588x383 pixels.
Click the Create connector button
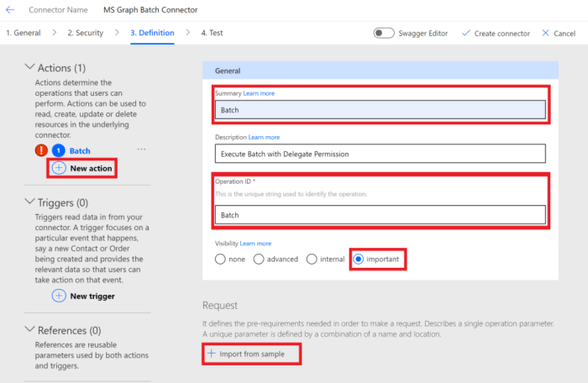click(496, 34)
